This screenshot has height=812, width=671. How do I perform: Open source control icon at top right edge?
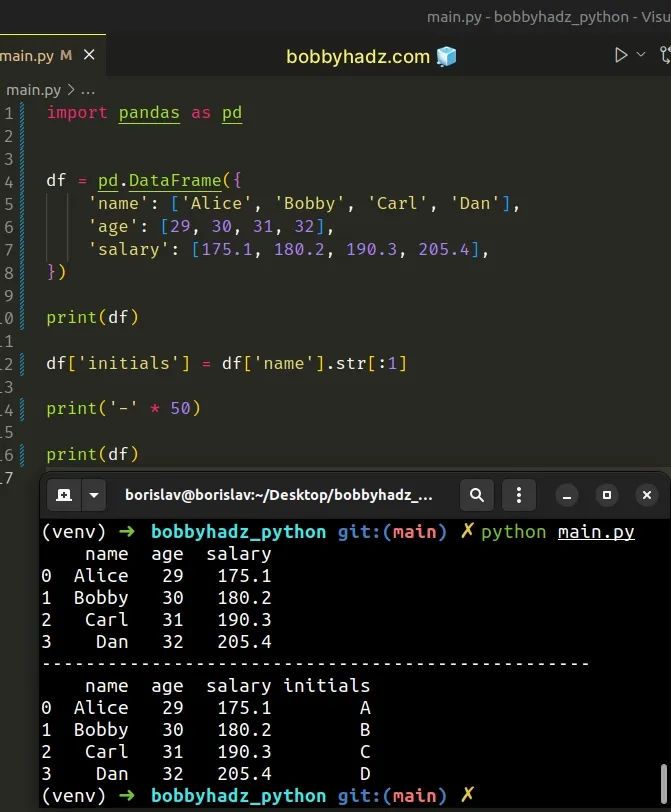[x=664, y=55]
